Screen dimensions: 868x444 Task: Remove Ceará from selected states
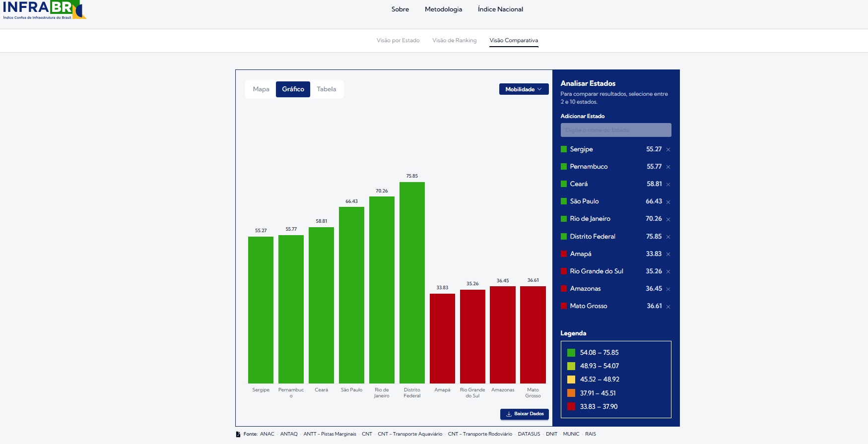[x=668, y=185]
